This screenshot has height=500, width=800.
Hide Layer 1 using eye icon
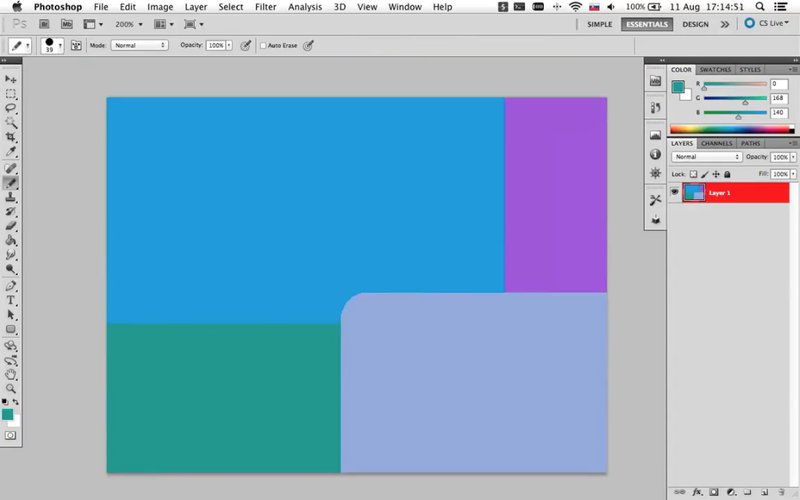pyautogui.click(x=674, y=192)
